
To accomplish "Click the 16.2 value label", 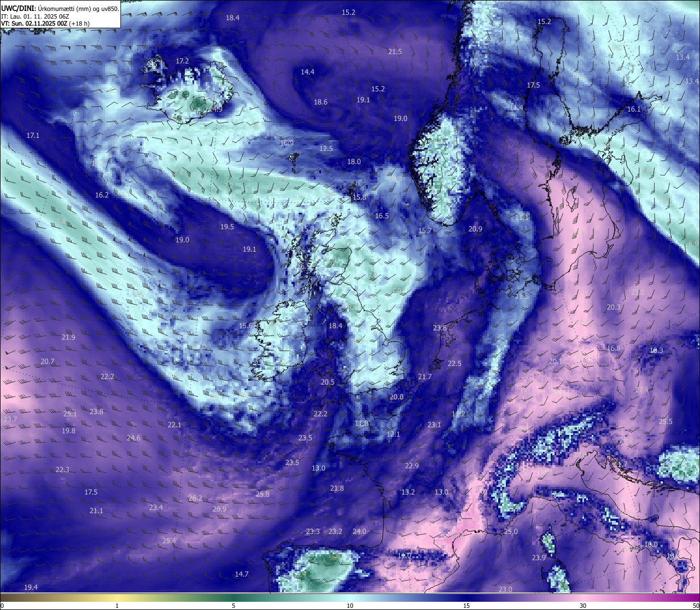I will pos(102,195).
